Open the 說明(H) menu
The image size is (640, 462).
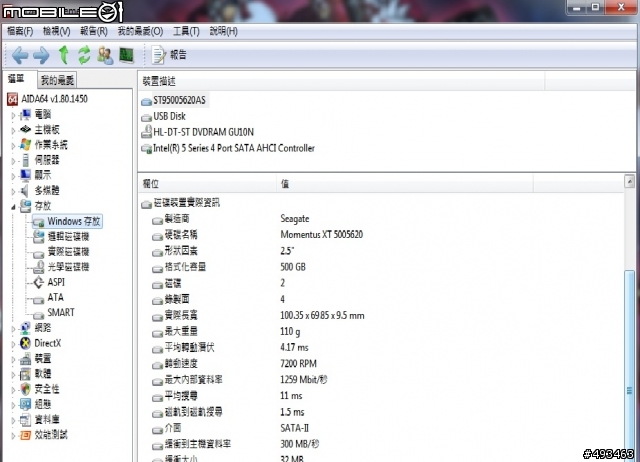(x=223, y=31)
